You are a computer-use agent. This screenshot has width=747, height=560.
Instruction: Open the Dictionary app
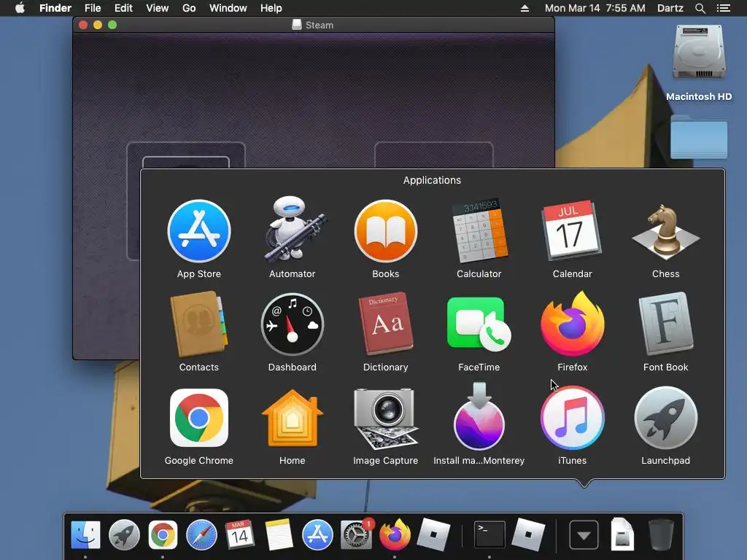click(385, 324)
